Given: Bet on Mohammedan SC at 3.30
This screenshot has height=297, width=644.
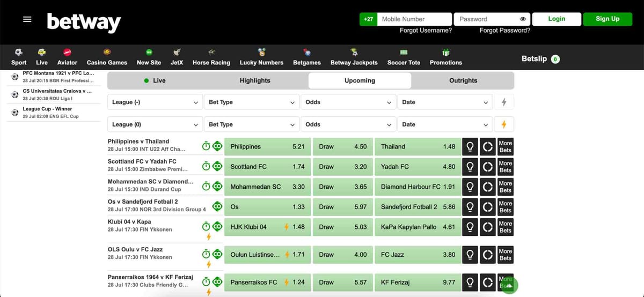Looking at the screenshot, I should pos(267,187).
